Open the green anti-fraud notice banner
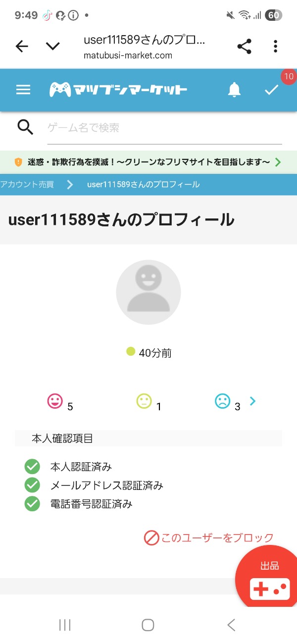 click(x=148, y=162)
